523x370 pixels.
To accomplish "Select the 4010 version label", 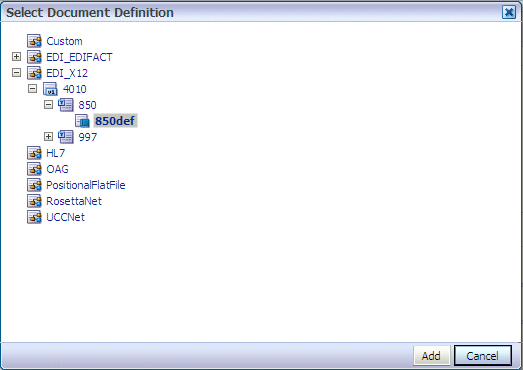I will click(75, 89).
